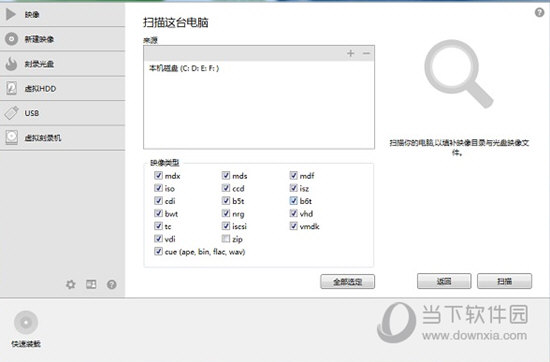Open 新建映像 in the sidebar

[62, 39]
